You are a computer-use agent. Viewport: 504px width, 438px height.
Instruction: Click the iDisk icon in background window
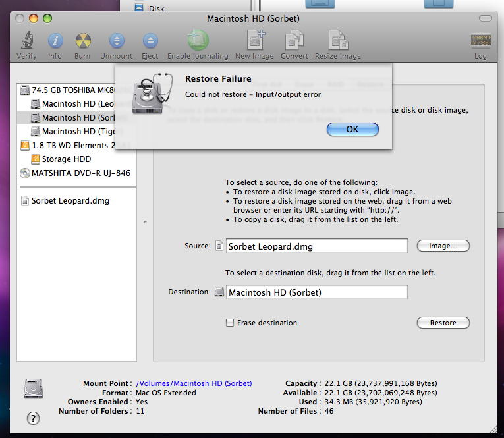pyautogui.click(x=139, y=7)
